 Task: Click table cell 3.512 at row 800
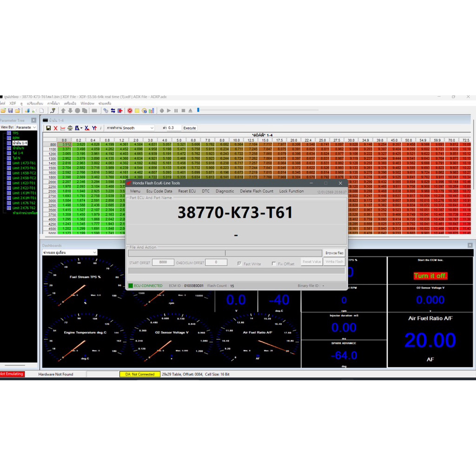click(64, 145)
